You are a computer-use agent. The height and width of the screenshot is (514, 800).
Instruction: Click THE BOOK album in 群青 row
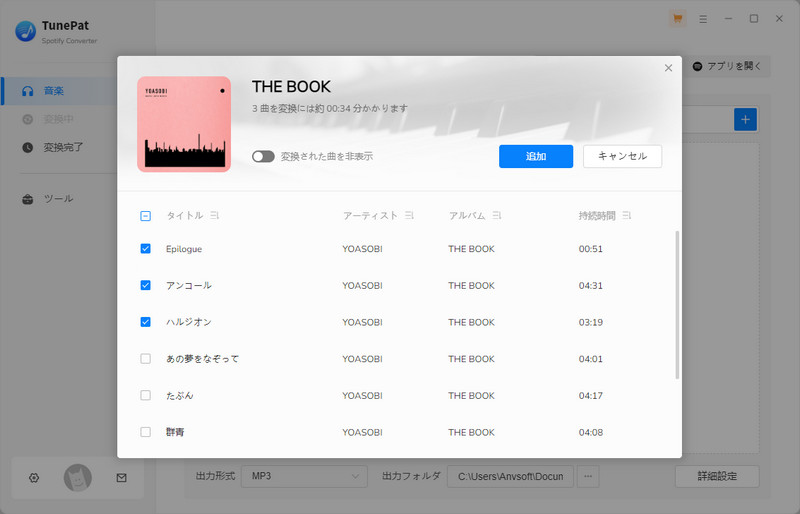click(x=471, y=433)
